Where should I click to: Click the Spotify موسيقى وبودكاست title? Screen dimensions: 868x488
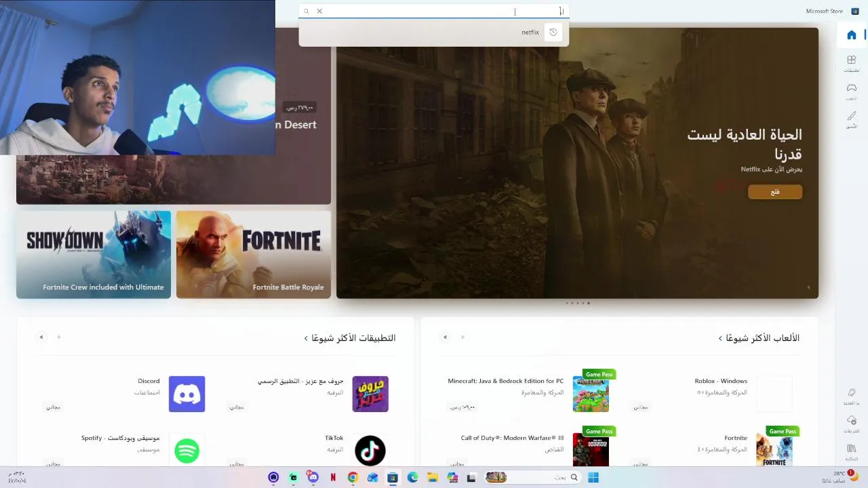(x=121, y=438)
